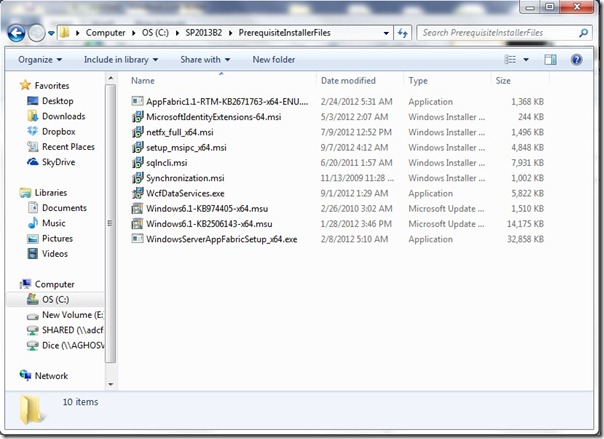Open Music library

(54, 223)
